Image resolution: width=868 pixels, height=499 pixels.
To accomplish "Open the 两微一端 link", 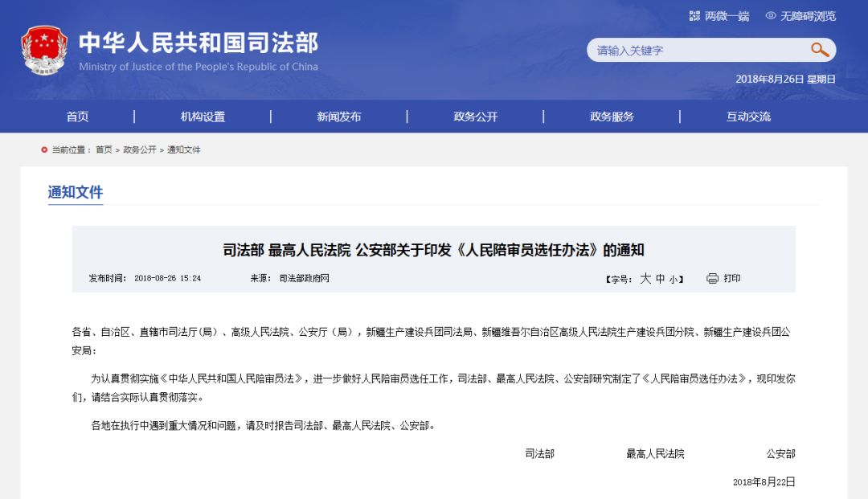I will coord(727,16).
